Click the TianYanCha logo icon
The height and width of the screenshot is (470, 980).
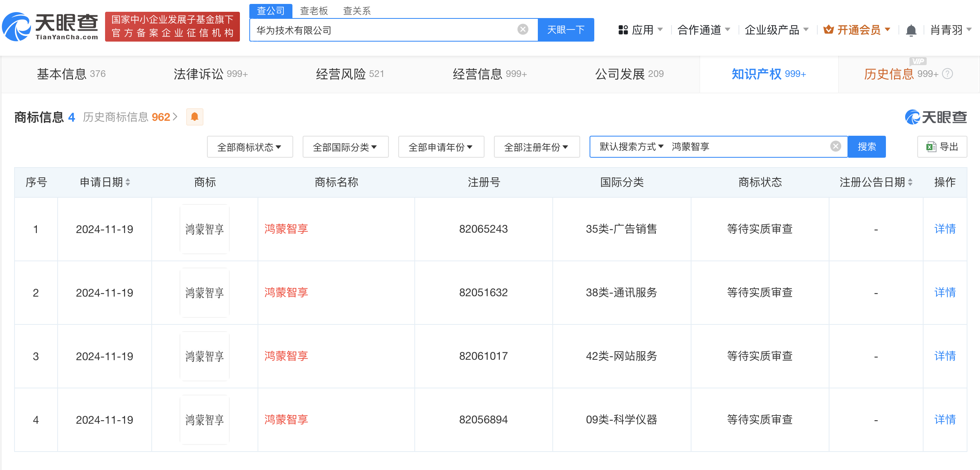tap(16, 27)
